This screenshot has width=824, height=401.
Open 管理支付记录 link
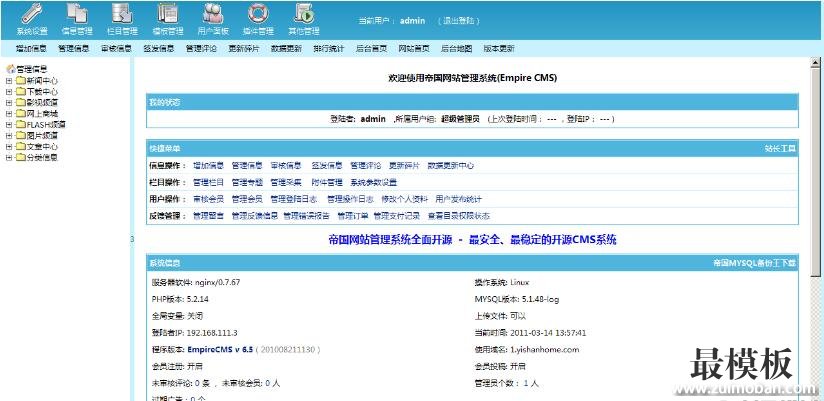tap(397, 216)
